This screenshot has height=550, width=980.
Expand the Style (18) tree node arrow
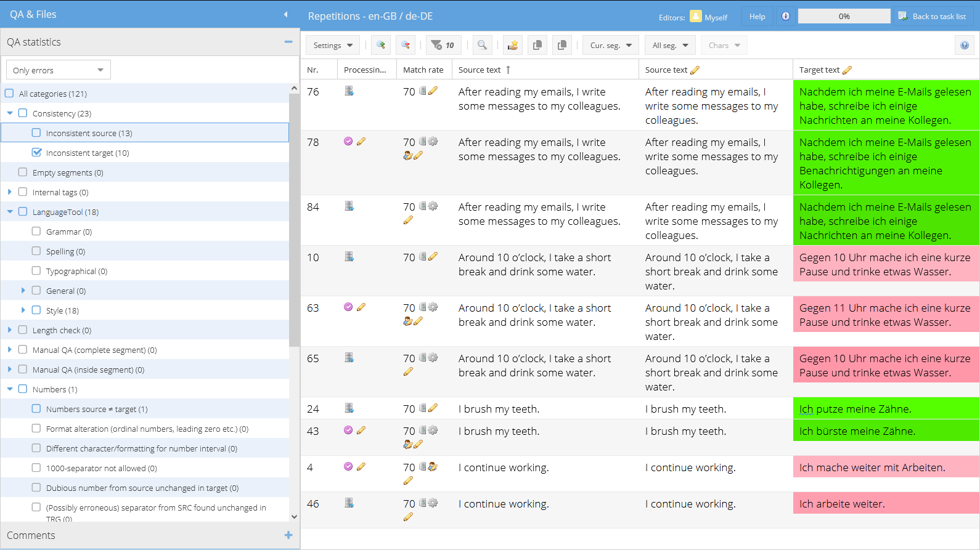(23, 310)
